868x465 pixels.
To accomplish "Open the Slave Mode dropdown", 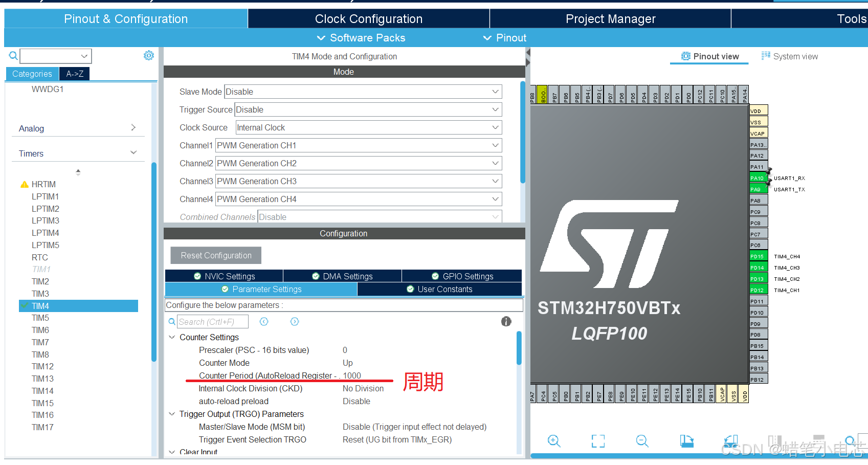I will 363,92.
